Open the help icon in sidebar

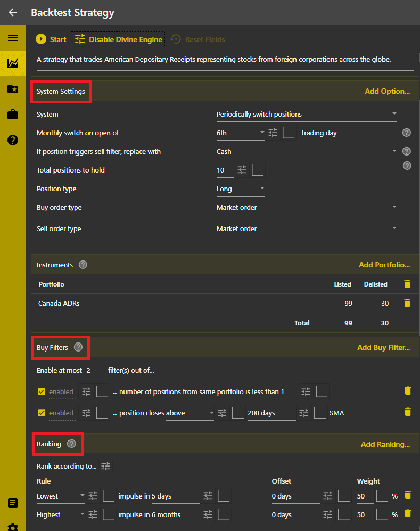coord(13,140)
